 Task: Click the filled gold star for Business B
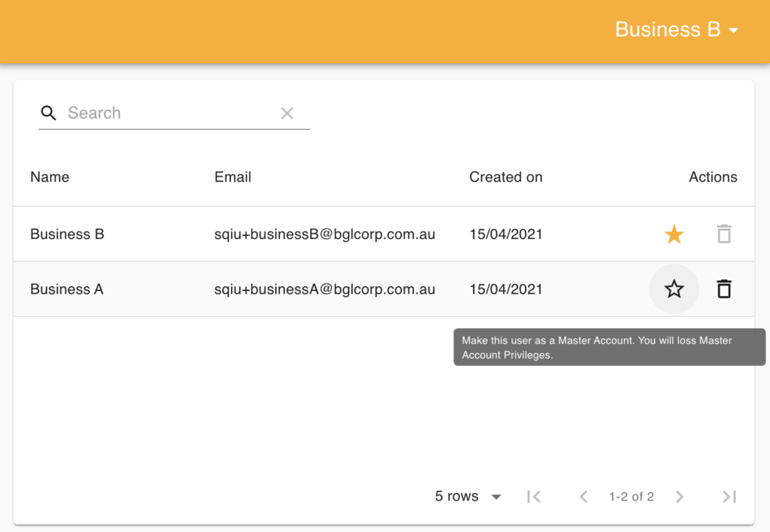(675, 234)
